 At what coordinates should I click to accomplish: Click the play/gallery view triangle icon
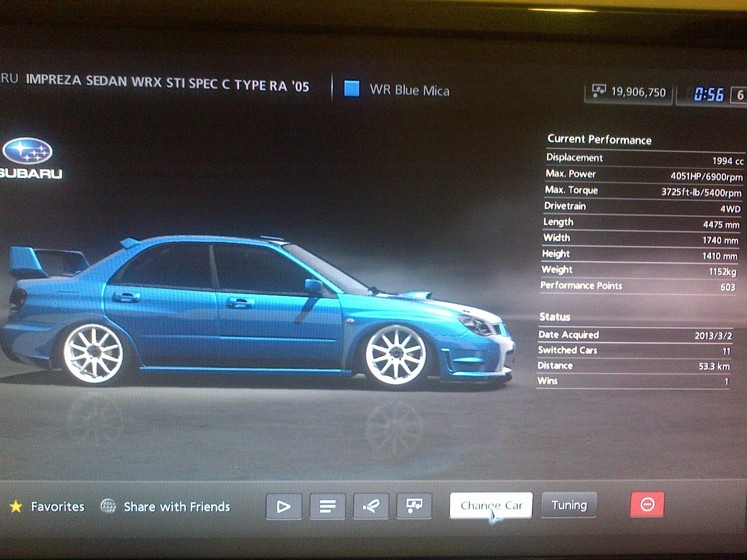[x=284, y=506]
